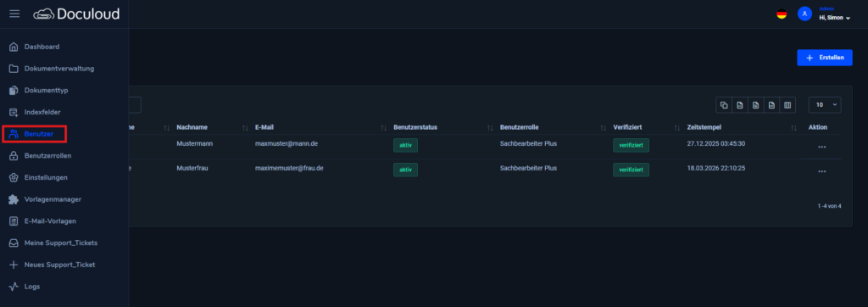
Task: Open Einstellungen in the sidebar
Action: tap(46, 177)
